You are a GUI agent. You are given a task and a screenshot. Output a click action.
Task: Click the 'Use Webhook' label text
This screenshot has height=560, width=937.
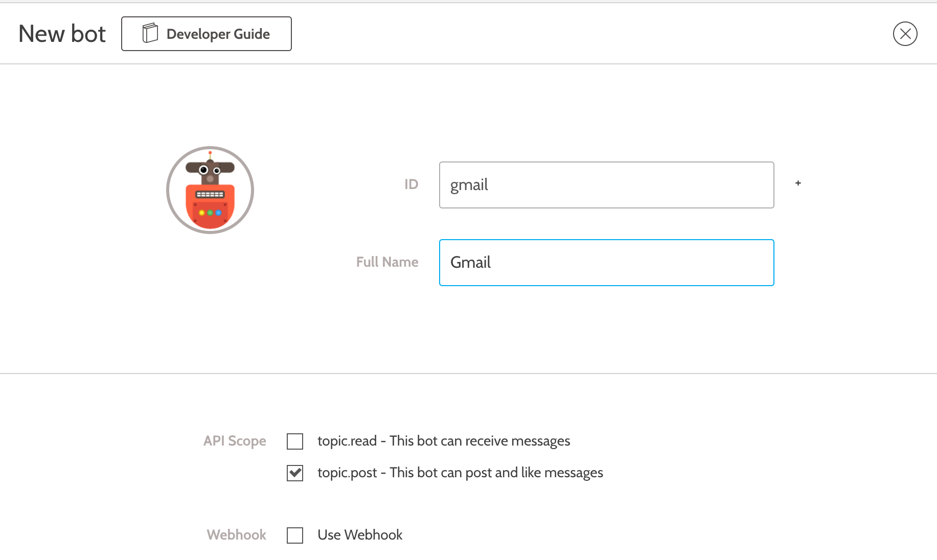tap(360, 535)
